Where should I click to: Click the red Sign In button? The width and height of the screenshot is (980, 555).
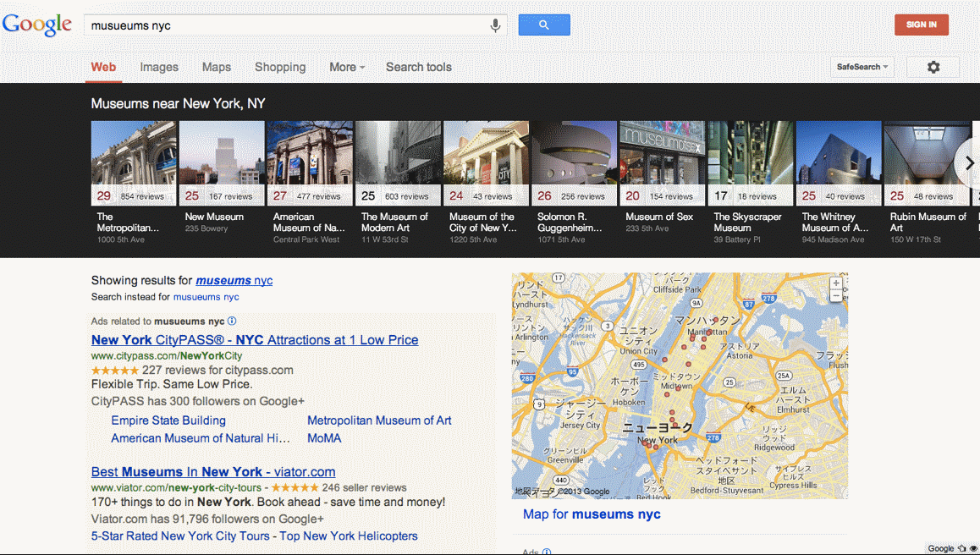[x=921, y=25]
